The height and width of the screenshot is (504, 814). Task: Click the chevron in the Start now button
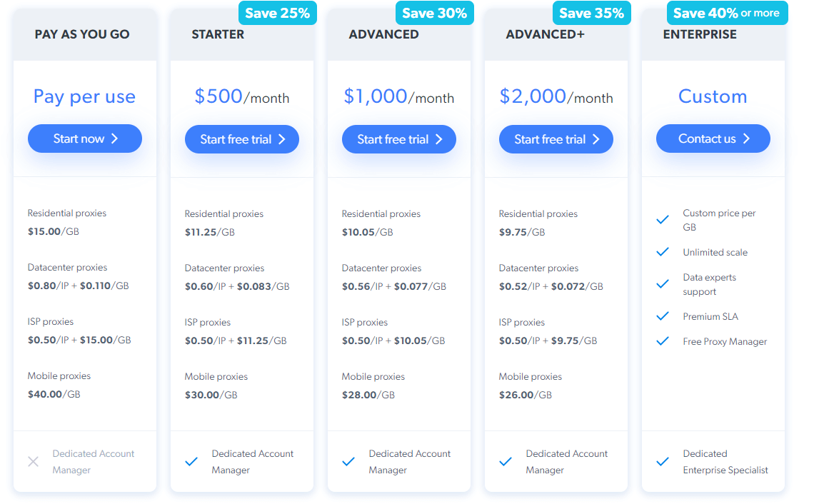click(x=114, y=139)
